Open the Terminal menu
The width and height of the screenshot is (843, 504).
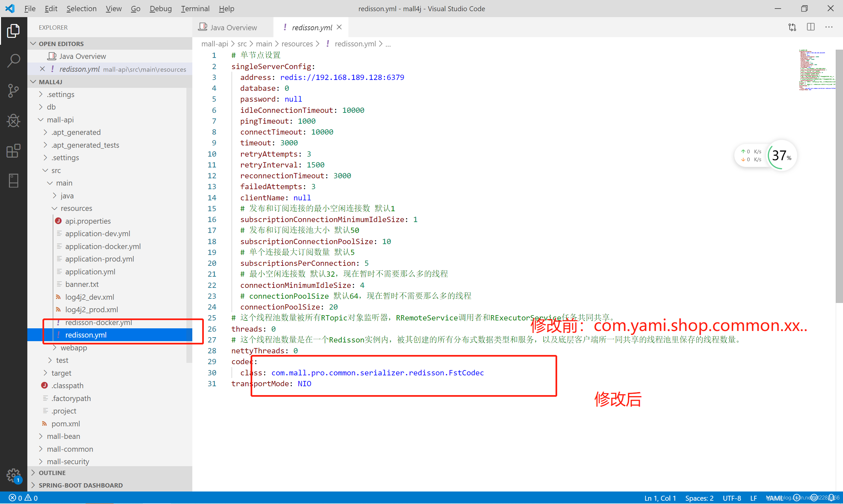click(195, 9)
